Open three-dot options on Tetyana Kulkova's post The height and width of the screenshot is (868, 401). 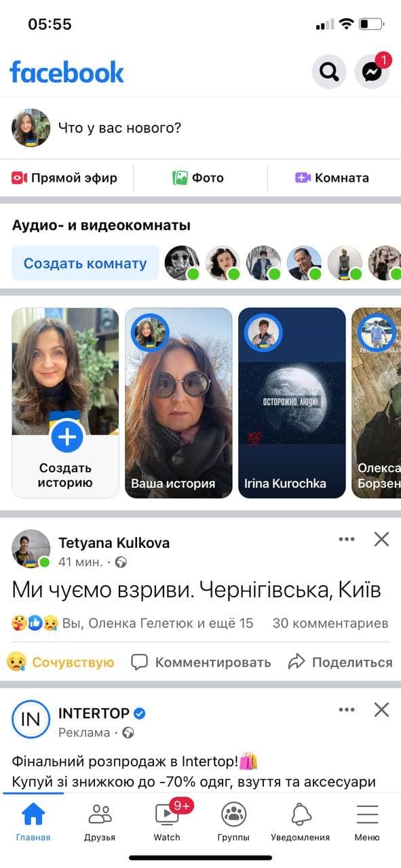coord(347,539)
